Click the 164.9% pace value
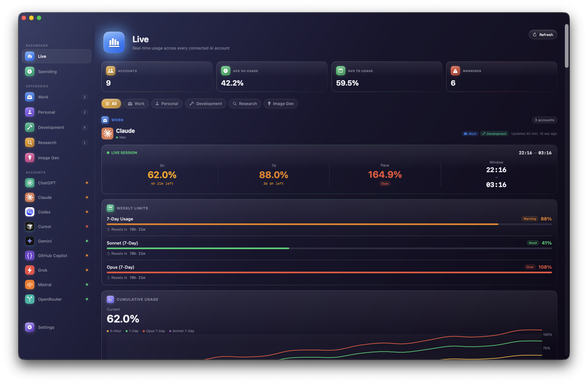Screen dimensions: 588x384 coord(385,174)
